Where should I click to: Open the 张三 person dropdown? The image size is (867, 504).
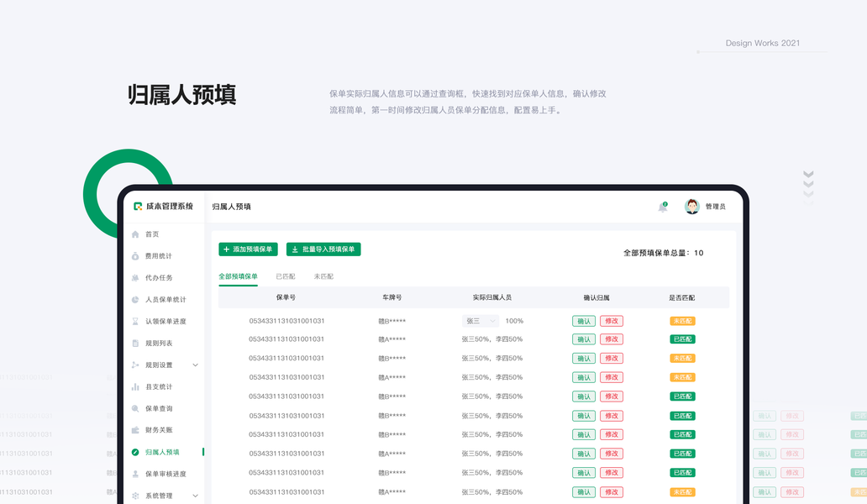(481, 321)
